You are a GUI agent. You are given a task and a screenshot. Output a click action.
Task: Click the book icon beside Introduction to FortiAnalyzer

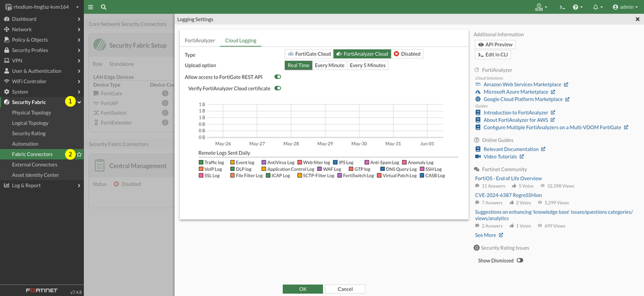pos(478,113)
